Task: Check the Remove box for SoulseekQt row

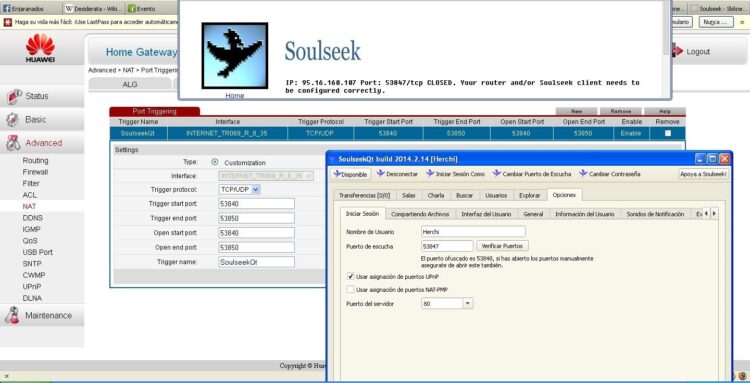Action: click(668, 133)
